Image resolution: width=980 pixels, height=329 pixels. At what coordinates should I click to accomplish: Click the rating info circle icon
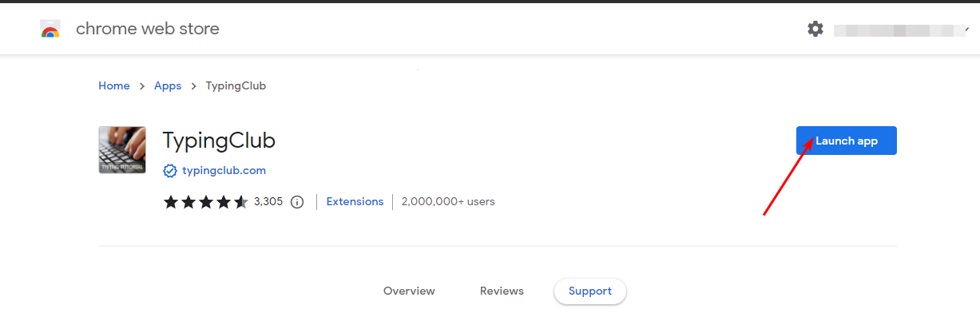coord(297,202)
